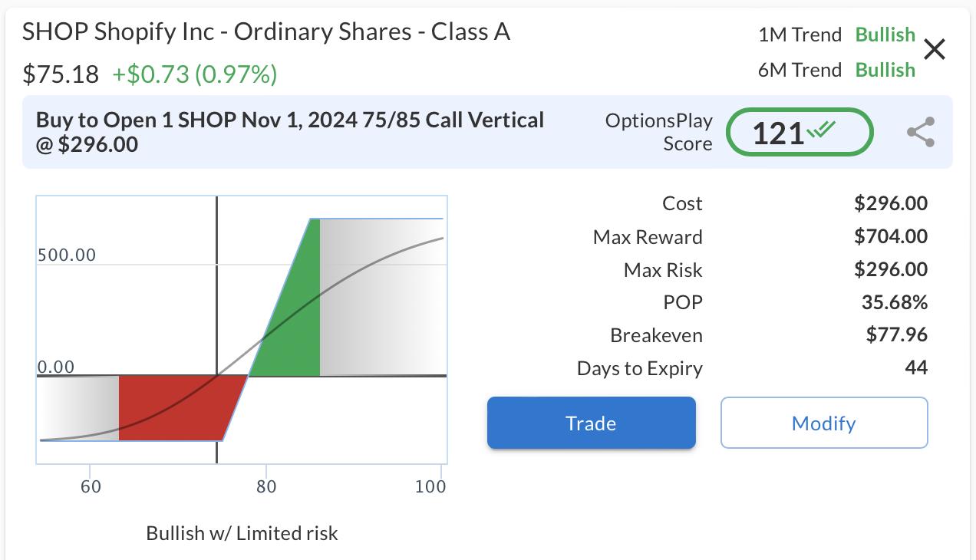Click the Max Risk $296.00 value
The image size is (976, 560).
890,269
